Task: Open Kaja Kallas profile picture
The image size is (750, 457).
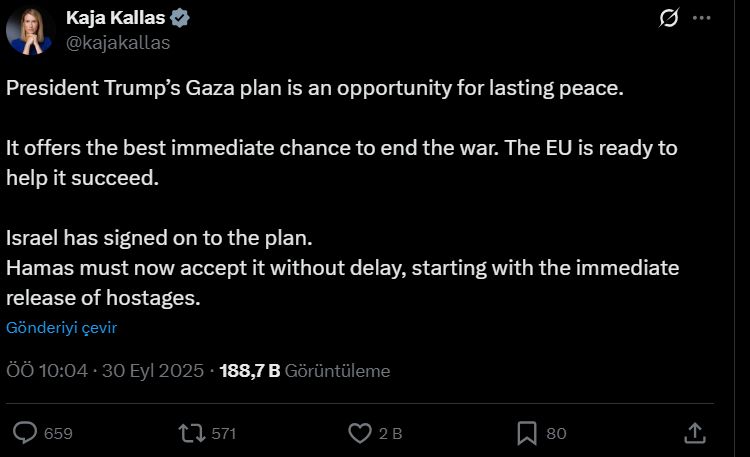Action: pos(29,30)
